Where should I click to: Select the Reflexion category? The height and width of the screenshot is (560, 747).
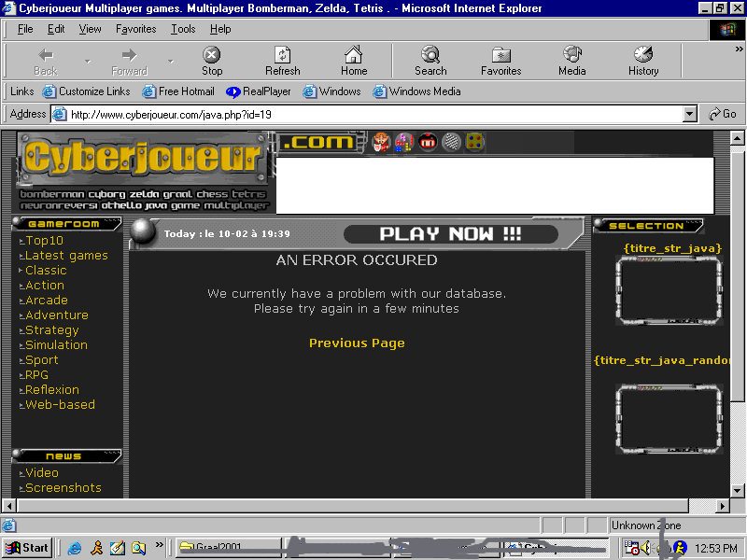[52, 389]
